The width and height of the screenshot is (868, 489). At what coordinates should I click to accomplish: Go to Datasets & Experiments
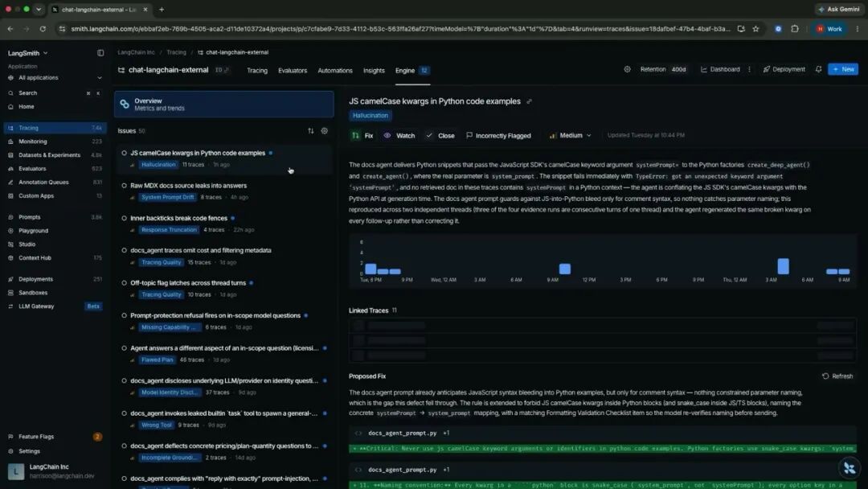point(49,155)
